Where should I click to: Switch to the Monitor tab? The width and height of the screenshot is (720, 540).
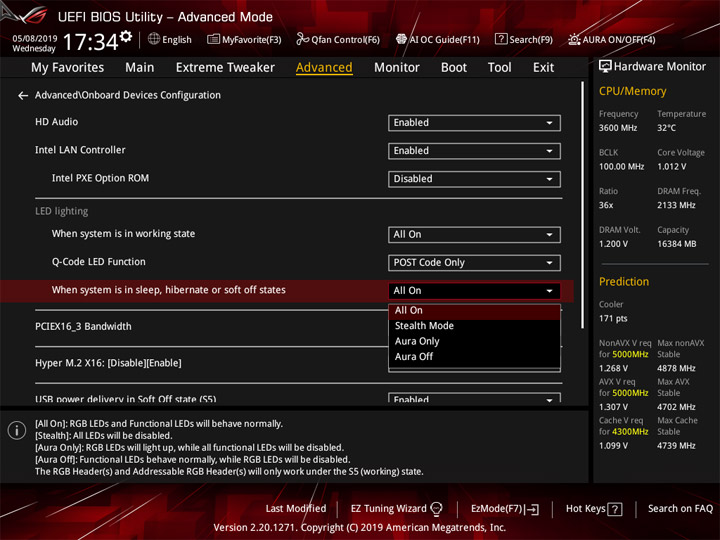point(397,68)
